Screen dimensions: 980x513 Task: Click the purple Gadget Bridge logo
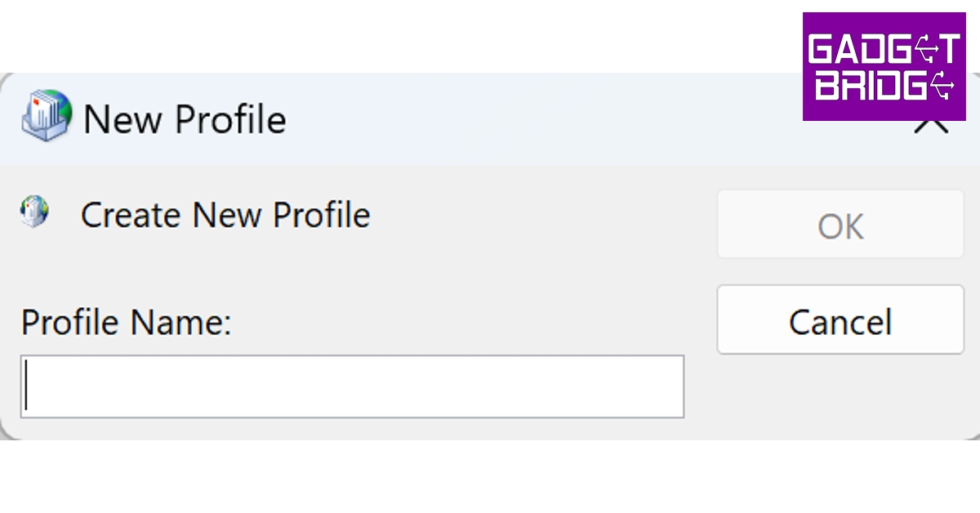(884, 66)
